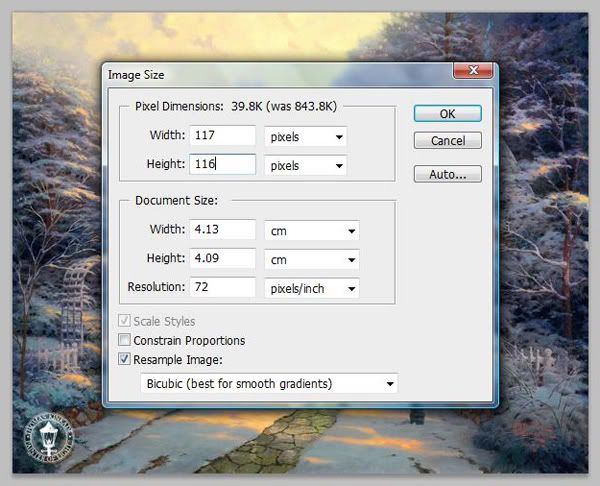This screenshot has width=600, height=486.
Task: Close the Image Size dialog
Action: (473, 70)
